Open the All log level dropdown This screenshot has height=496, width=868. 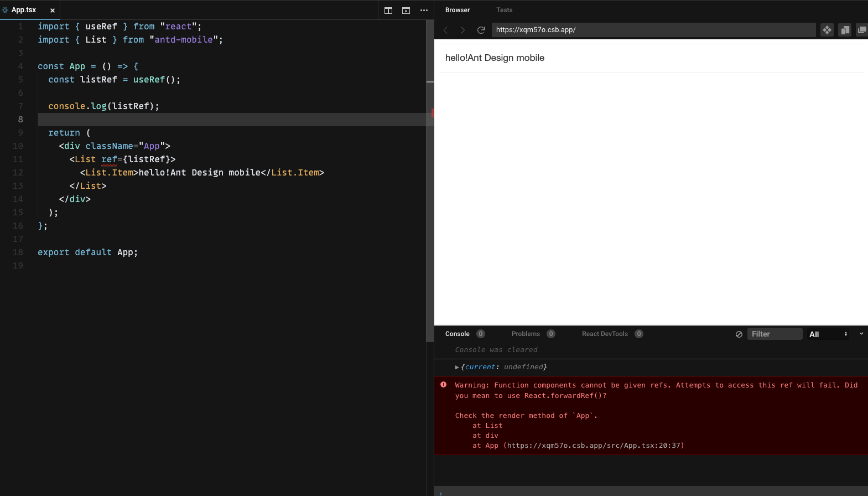point(828,334)
